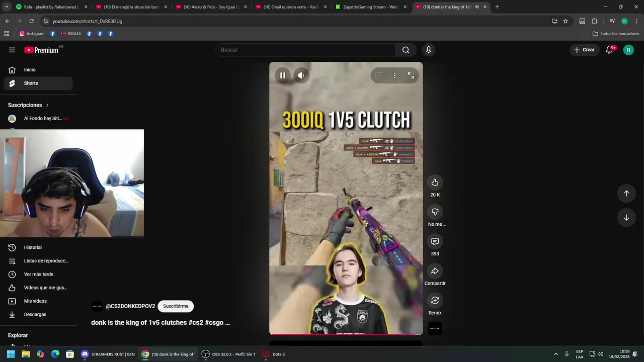Open Todos los marcadores folder
Viewport: 644px width, 362px height.
pyautogui.click(x=616, y=34)
